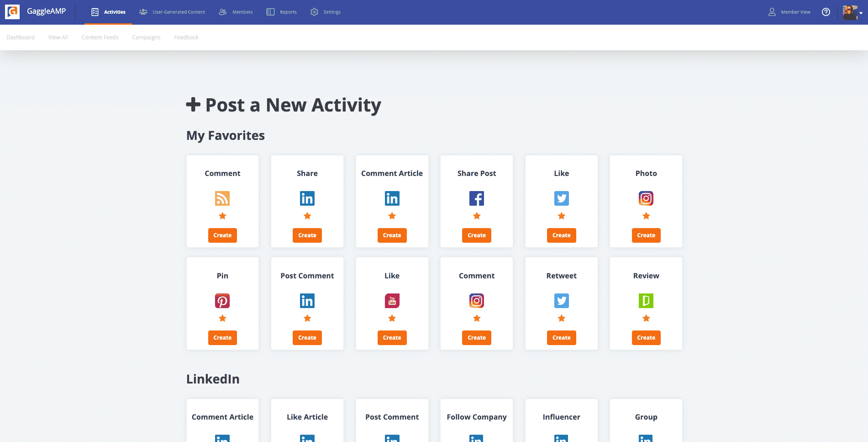Click the Facebook icon on Share Post card
This screenshot has height=442, width=868.
477,198
